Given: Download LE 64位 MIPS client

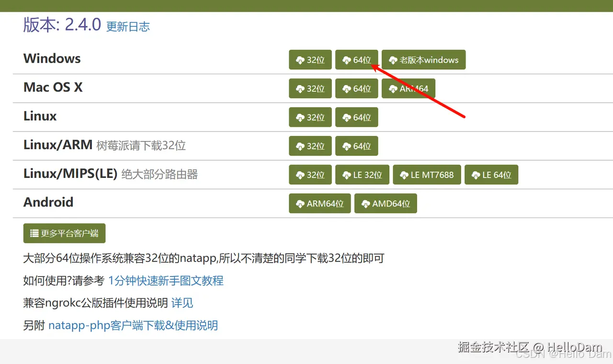Looking at the screenshot, I should point(491,175).
